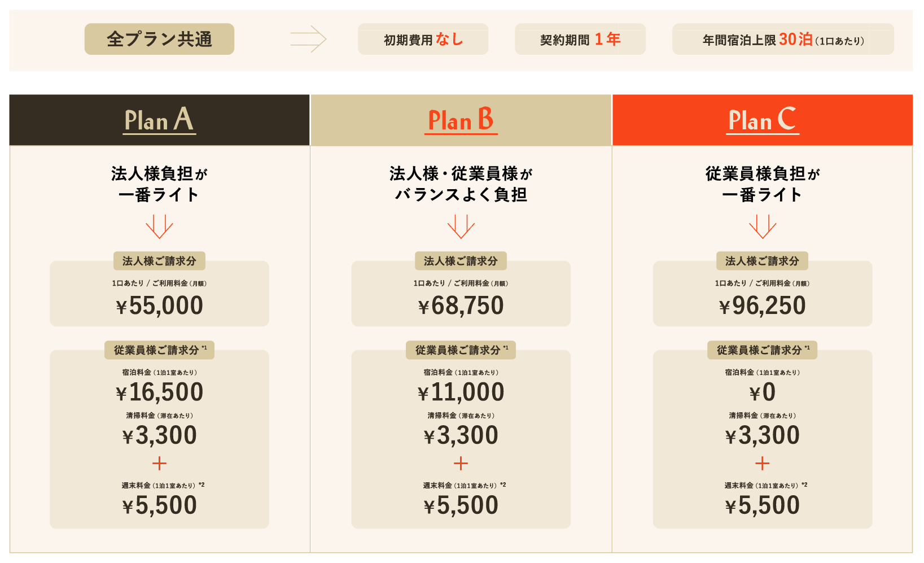
Task: Select the Plan C header
Action: (763, 120)
